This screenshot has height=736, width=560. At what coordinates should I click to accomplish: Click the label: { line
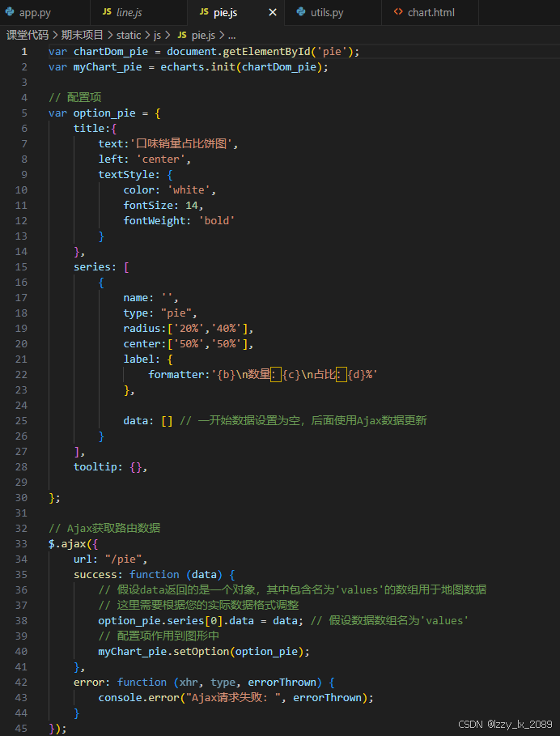click(x=148, y=359)
